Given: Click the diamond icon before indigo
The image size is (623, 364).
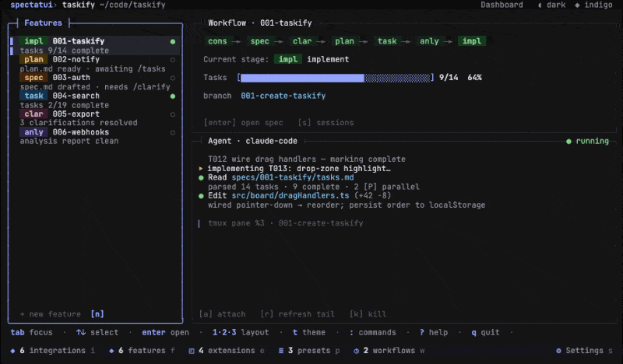Looking at the screenshot, I should tap(577, 5).
